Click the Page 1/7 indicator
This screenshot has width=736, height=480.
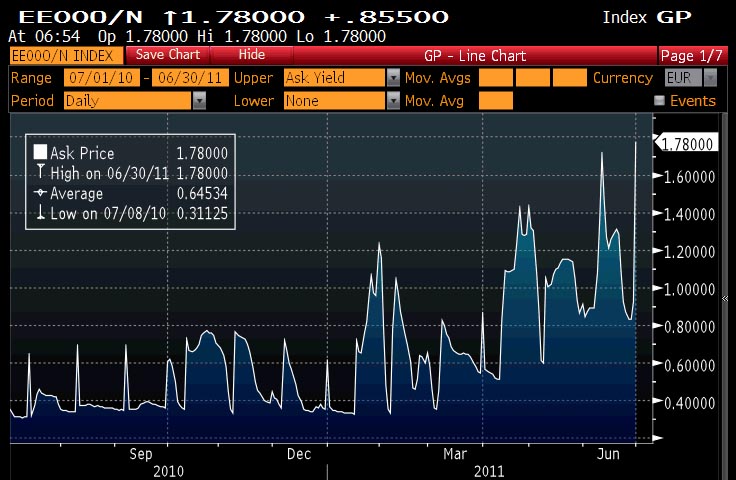(x=691, y=55)
